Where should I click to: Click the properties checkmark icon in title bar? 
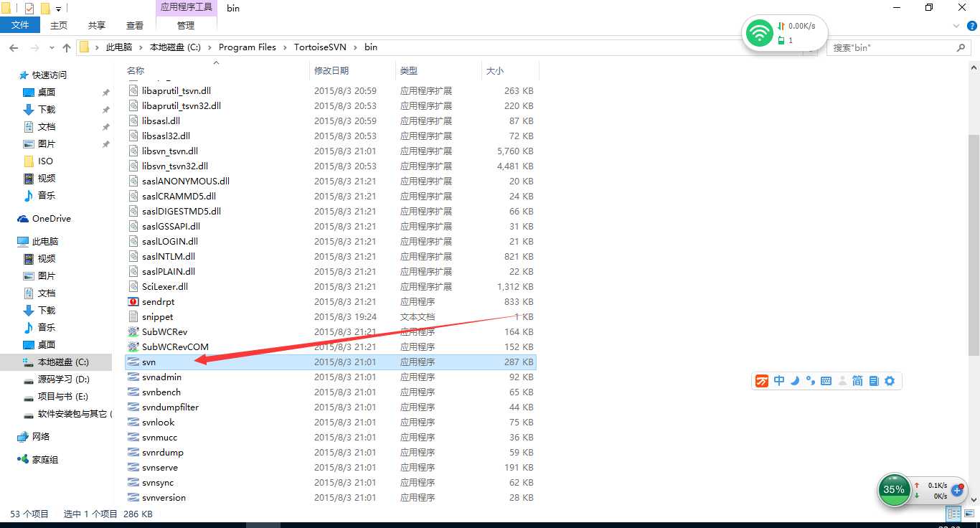coord(29,9)
